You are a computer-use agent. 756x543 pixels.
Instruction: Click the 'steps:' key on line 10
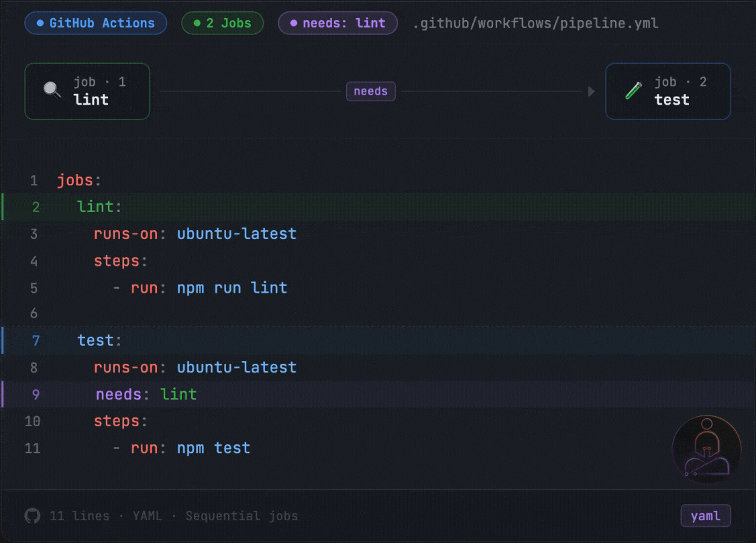pyautogui.click(x=120, y=421)
